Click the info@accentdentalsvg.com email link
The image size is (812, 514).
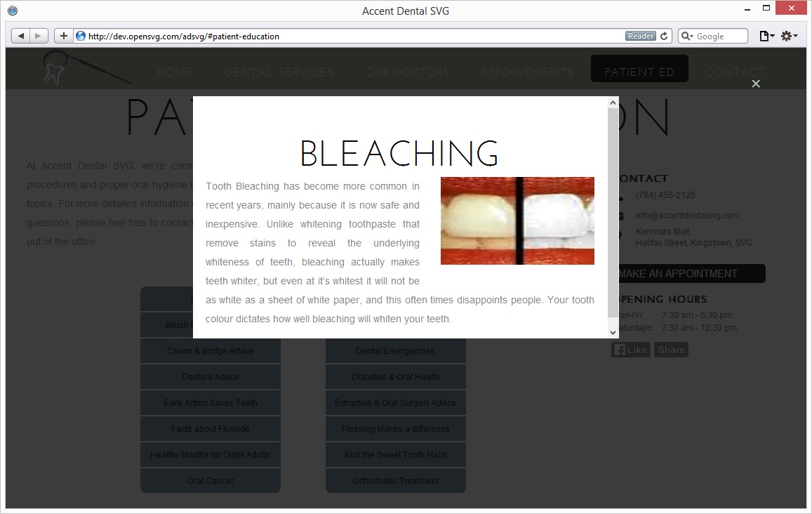[x=687, y=215]
